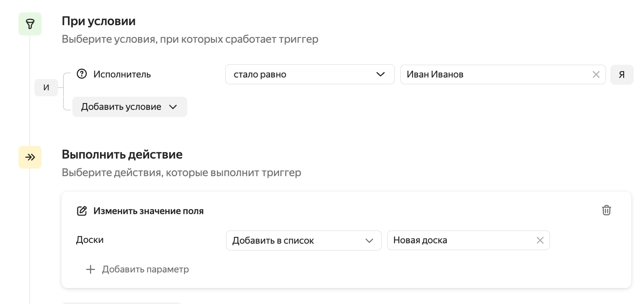Clear the Иван Иванов value
The height and width of the screenshot is (304, 644).
point(596,75)
